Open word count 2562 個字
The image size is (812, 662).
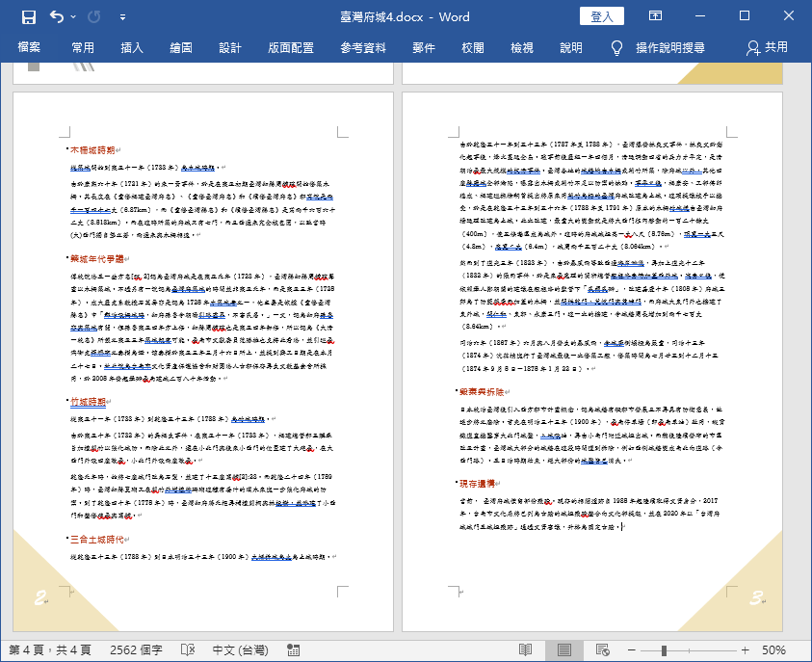point(136,650)
